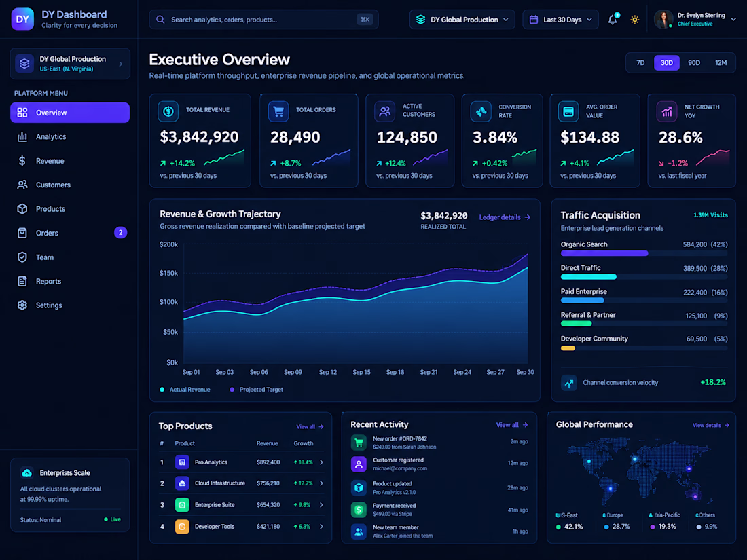
Task: Click View all in Recent Activity
Action: point(511,425)
